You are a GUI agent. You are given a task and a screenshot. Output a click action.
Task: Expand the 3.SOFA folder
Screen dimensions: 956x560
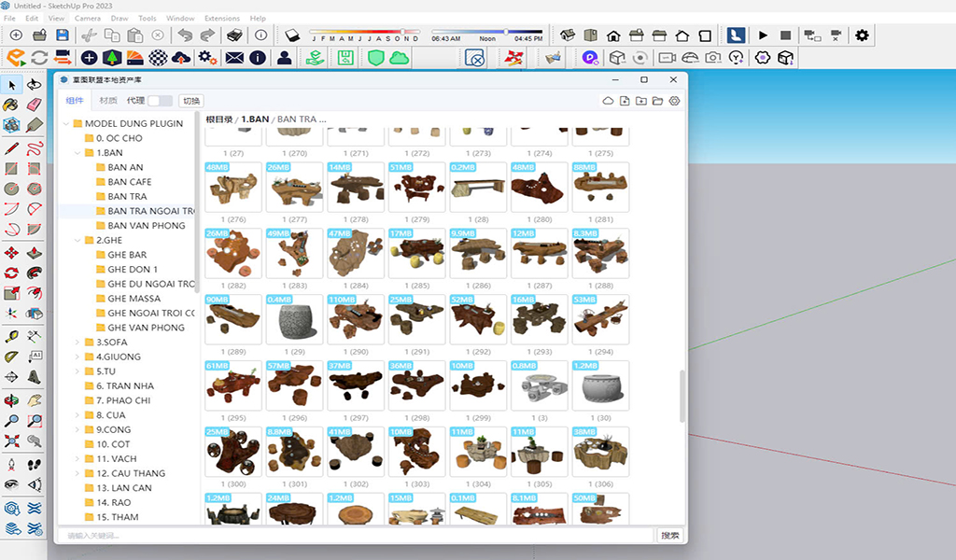77,343
